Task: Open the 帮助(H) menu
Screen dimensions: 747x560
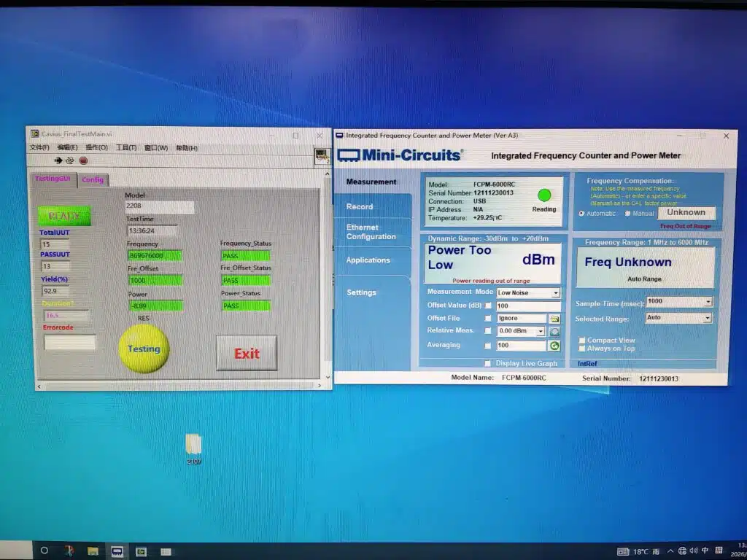Action: [187, 148]
